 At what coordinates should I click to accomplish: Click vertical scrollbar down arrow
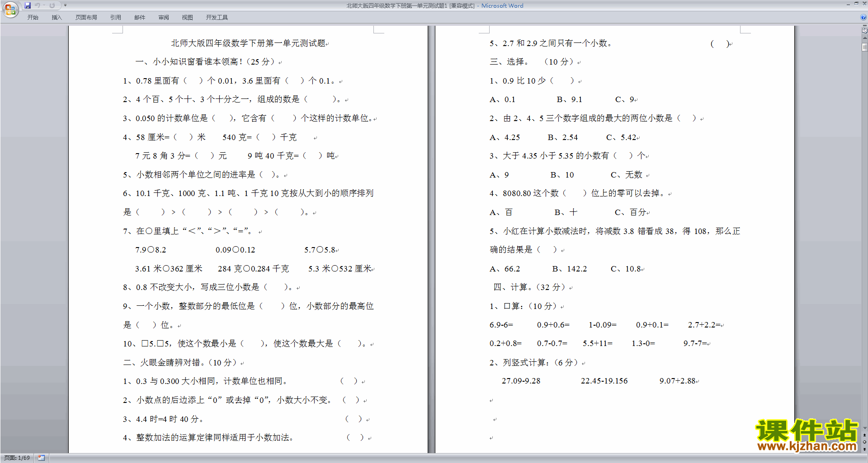point(864,428)
